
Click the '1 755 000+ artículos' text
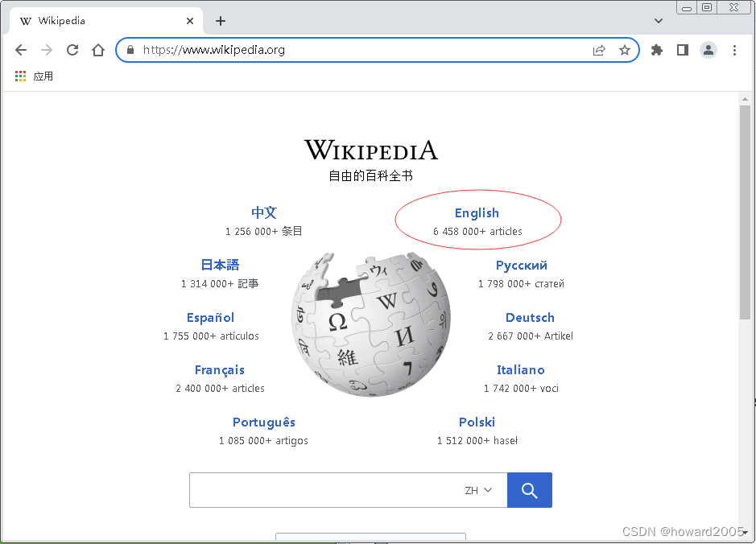pyautogui.click(x=211, y=336)
